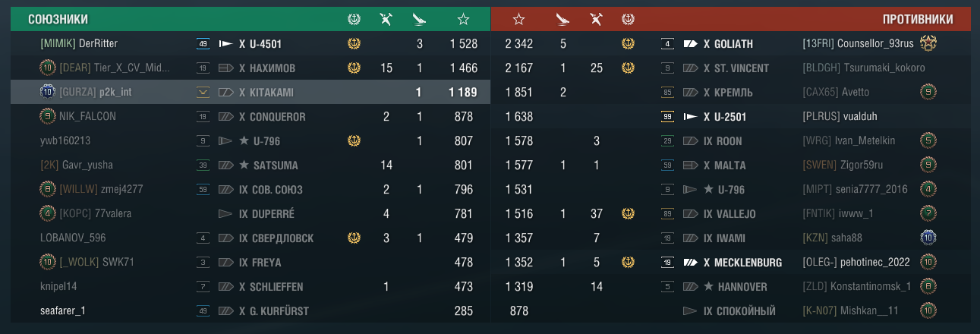The image size is (980, 334).
Task: Select the ПРОТИВНИКИ team header
Action: 918,19
